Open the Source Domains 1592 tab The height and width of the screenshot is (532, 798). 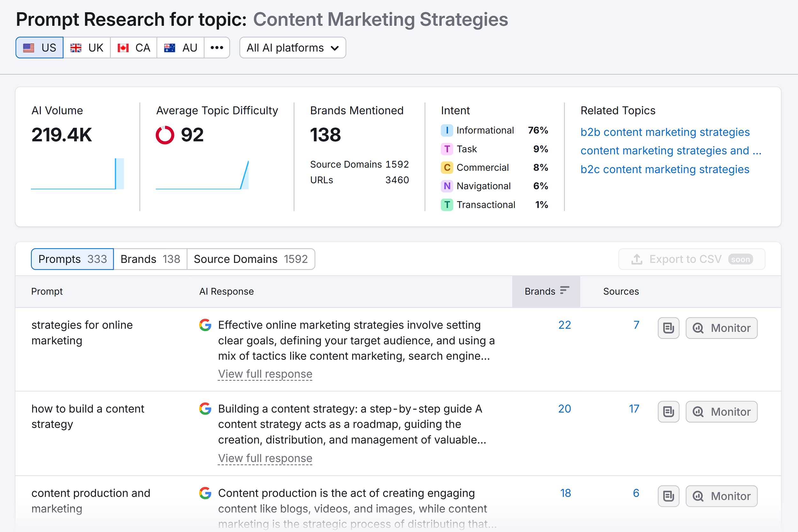(x=251, y=259)
